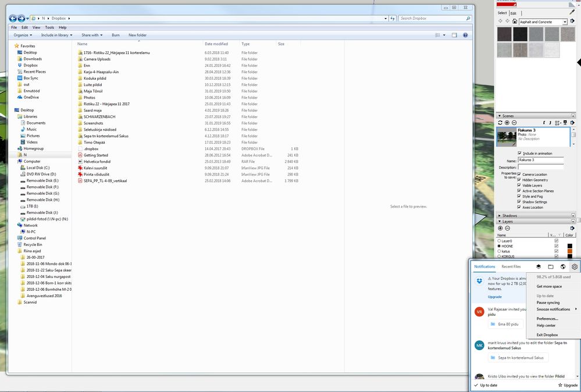Viewport: 581px width, 392px height.
Task: Uncheck the Camera Location property
Action: point(519,174)
